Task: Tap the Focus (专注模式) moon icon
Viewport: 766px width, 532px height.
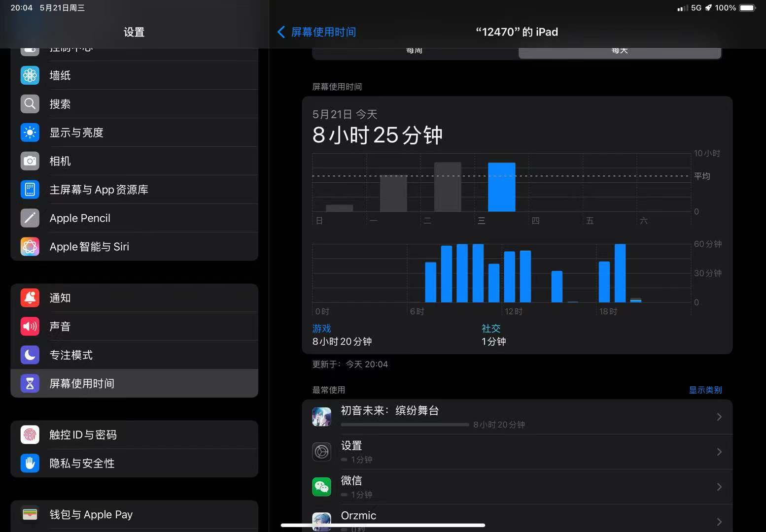Action: coord(30,355)
